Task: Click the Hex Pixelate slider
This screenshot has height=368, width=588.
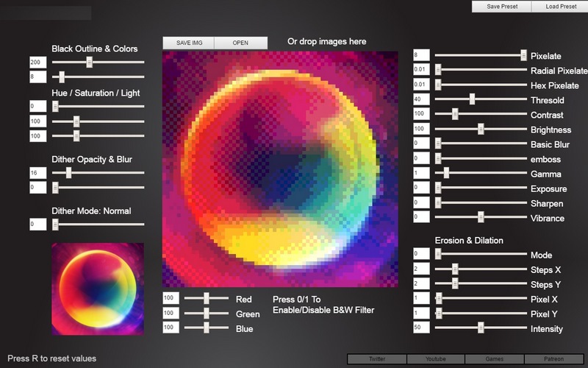Action: coord(481,85)
